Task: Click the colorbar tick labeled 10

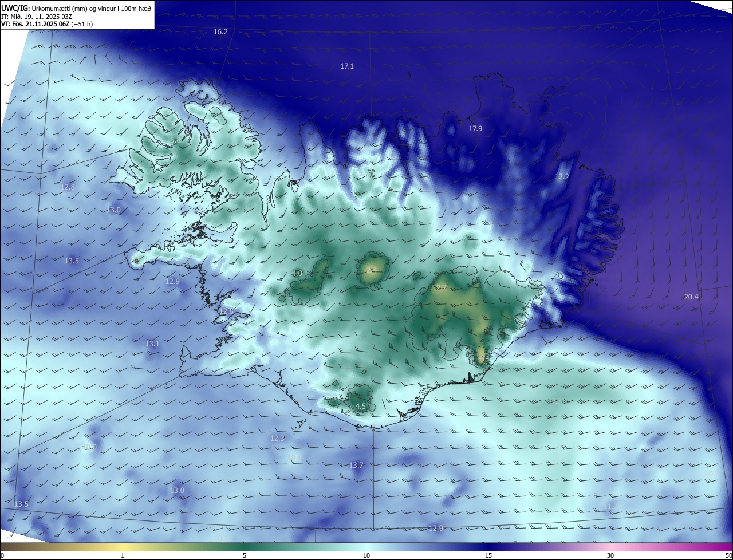Action: click(x=366, y=556)
